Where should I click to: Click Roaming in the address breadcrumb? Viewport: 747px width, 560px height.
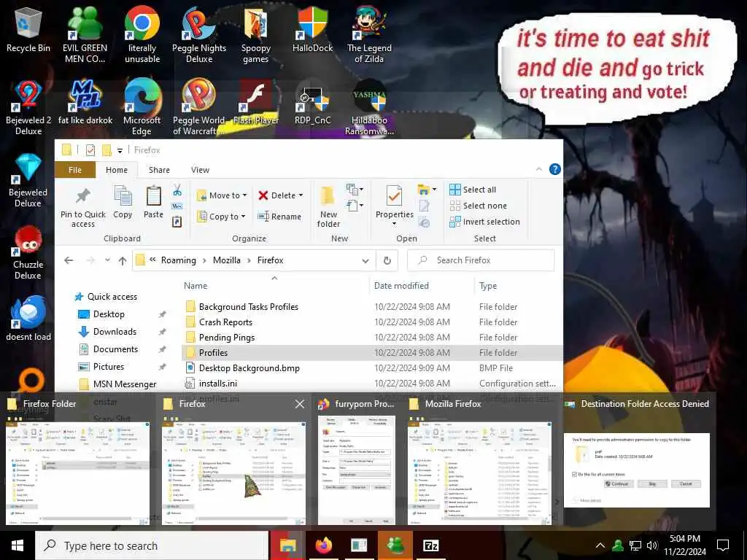pos(179,260)
